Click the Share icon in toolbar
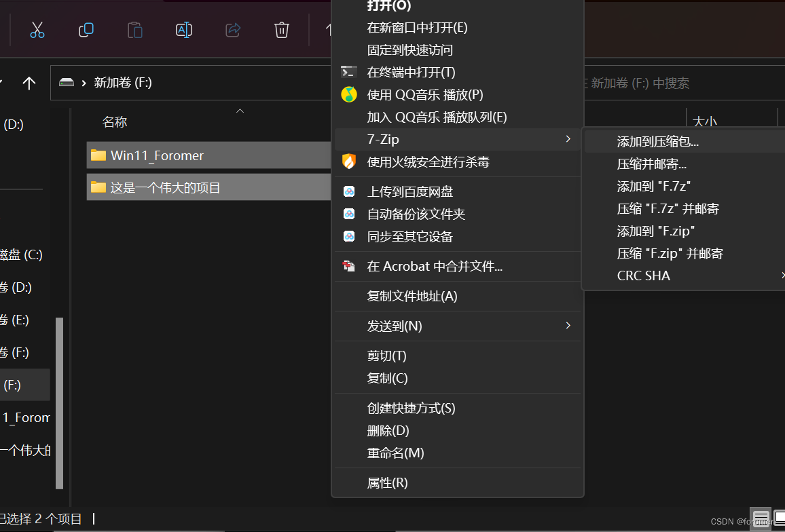The height and width of the screenshot is (532, 785). [x=233, y=30]
